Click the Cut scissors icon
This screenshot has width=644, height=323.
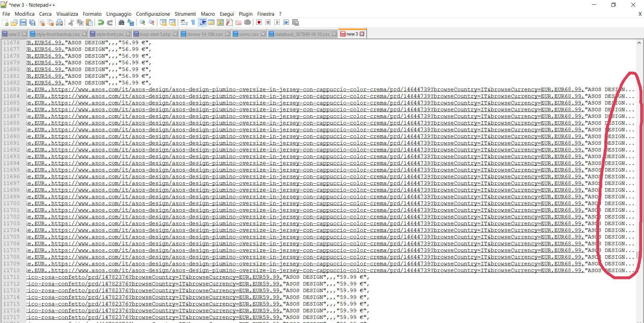71,22
